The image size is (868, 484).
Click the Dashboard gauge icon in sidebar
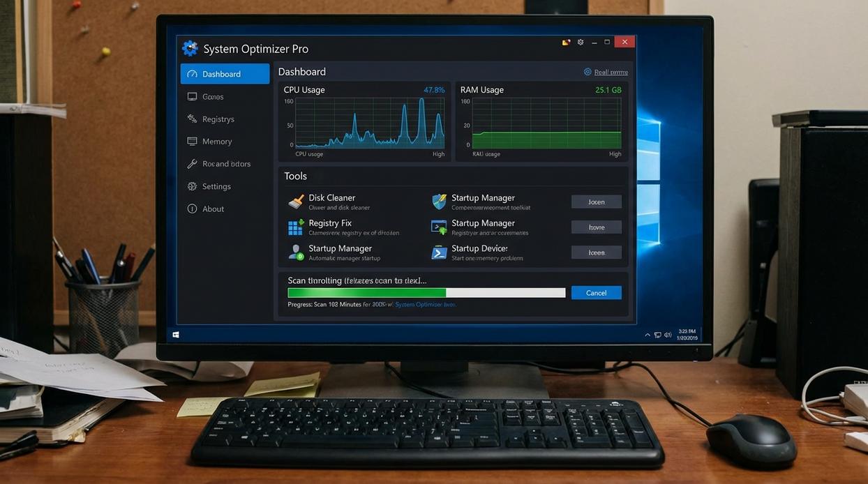(x=193, y=73)
